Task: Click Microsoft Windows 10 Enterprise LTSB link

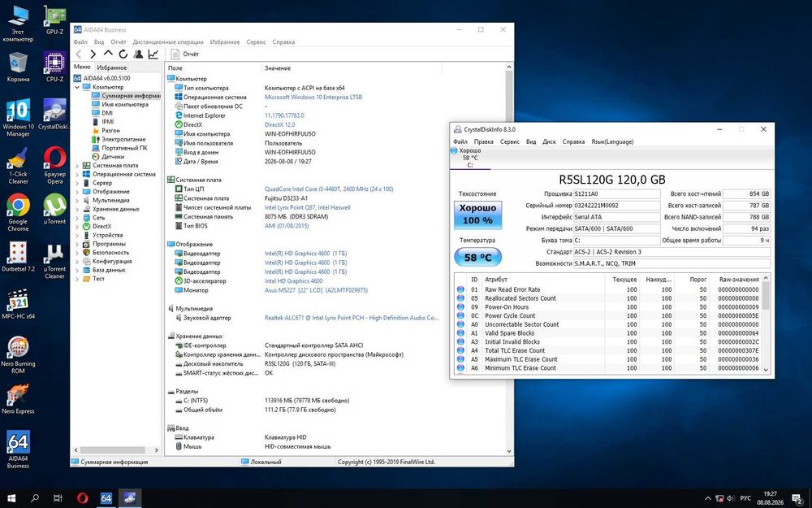Action: coord(313,97)
